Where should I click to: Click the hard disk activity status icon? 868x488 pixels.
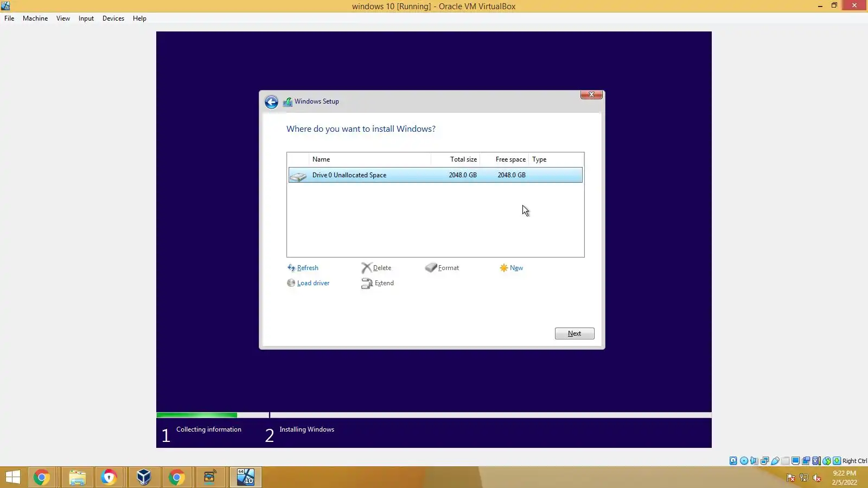click(733, 461)
